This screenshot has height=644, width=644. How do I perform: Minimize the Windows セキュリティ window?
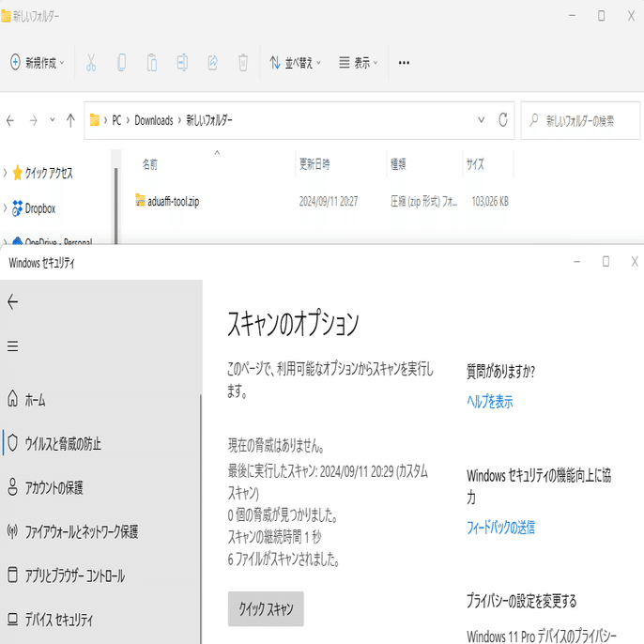pyautogui.click(x=577, y=262)
